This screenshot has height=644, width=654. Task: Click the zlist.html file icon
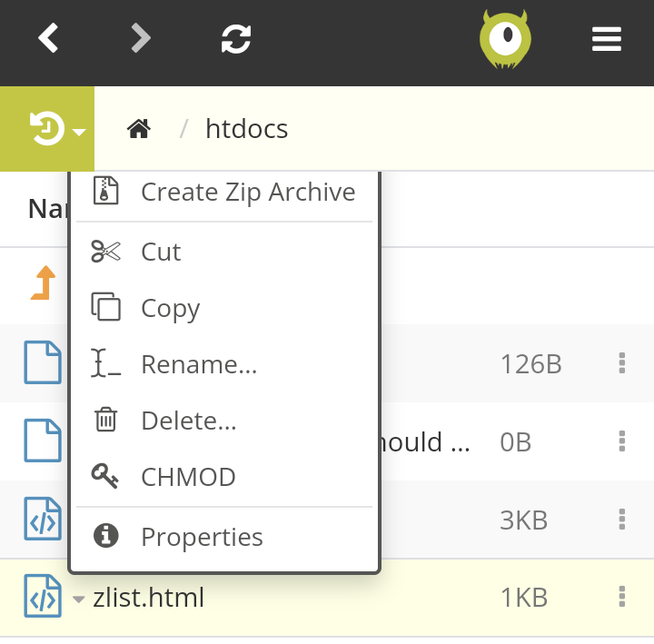point(42,597)
